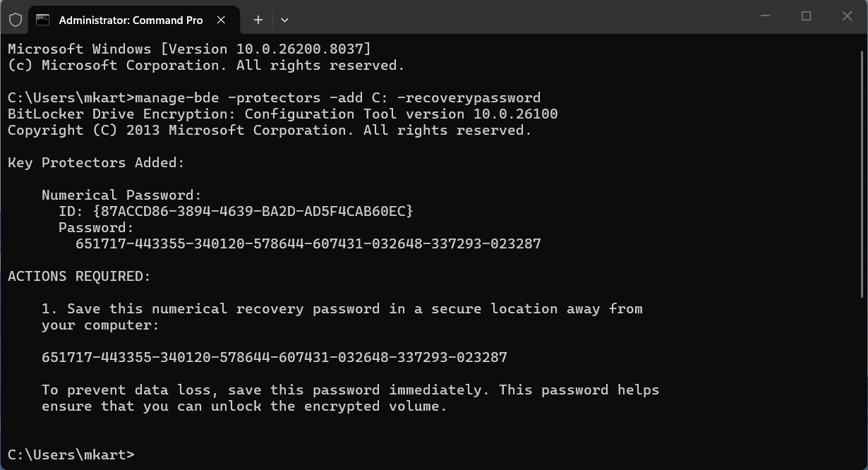The image size is (868, 470).
Task: Click the ACTIONS REQUIRED heading text
Action: pyautogui.click(x=79, y=277)
